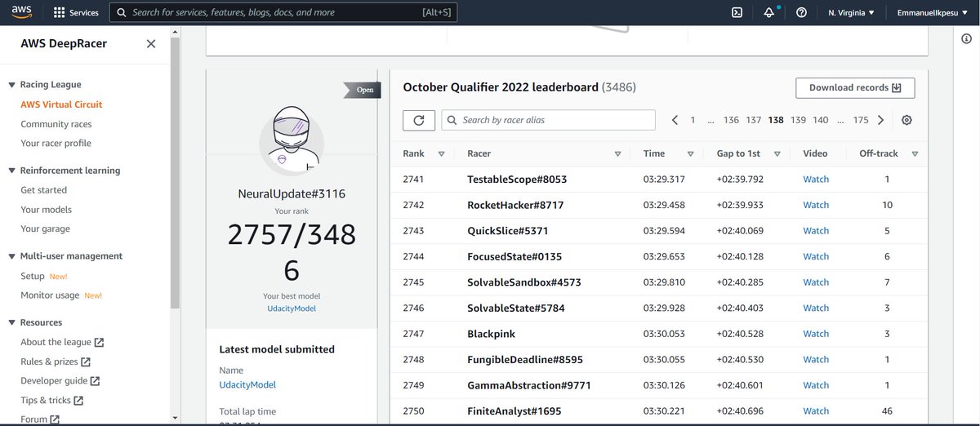Watch QuickSlice#5371 video
Image resolution: width=980 pixels, height=426 pixels.
[816, 231]
